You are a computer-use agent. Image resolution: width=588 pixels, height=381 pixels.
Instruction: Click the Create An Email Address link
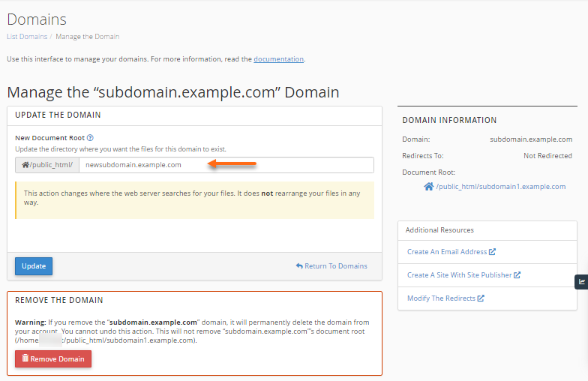[x=446, y=252]
